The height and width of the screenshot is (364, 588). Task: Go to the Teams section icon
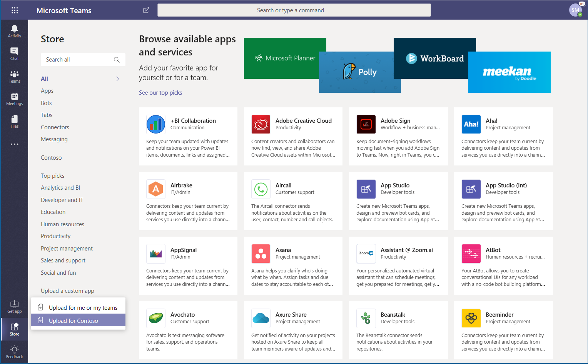14,76
